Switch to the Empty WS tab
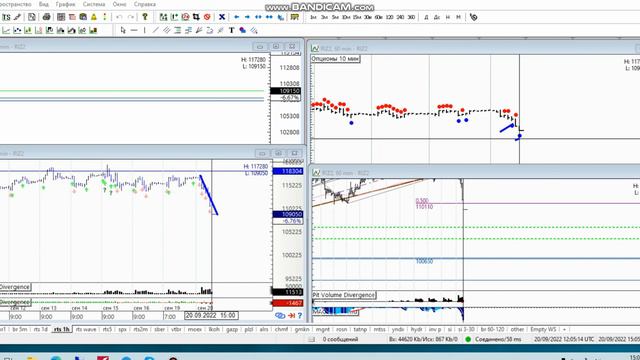 (543, 329)
